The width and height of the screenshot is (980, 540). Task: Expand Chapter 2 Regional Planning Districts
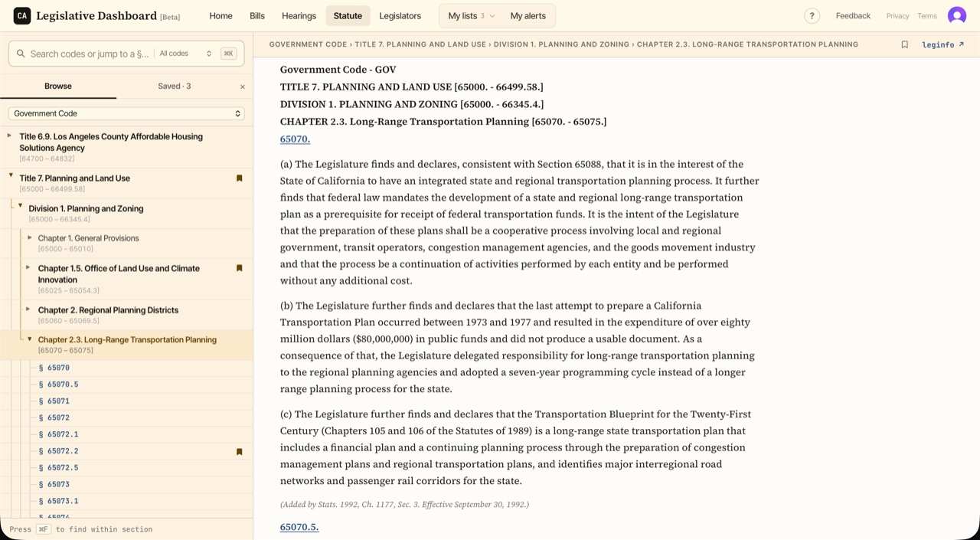coord(28,309)
